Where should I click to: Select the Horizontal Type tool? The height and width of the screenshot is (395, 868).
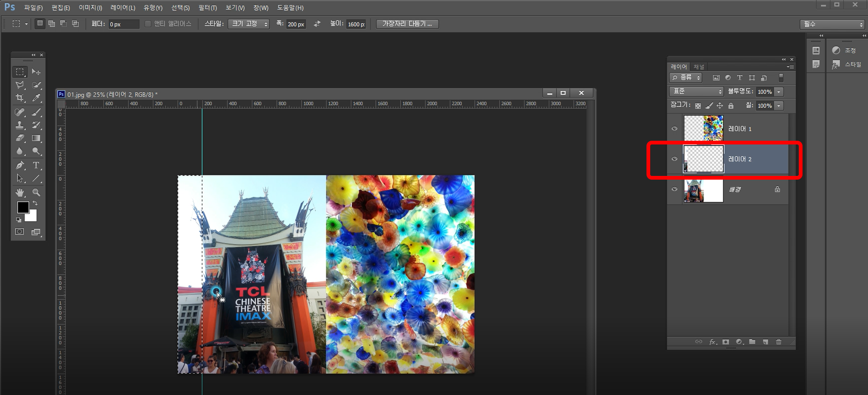(x=36, y=165)
